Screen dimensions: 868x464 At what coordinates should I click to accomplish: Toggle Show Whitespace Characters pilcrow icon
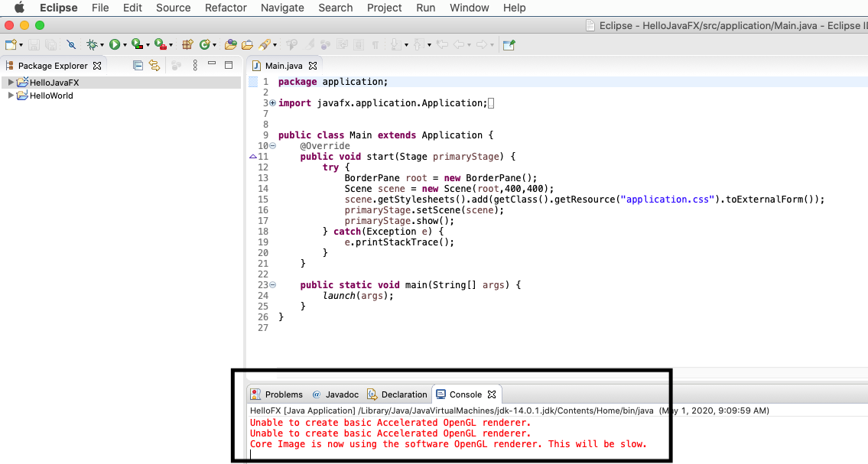point(375,45)
